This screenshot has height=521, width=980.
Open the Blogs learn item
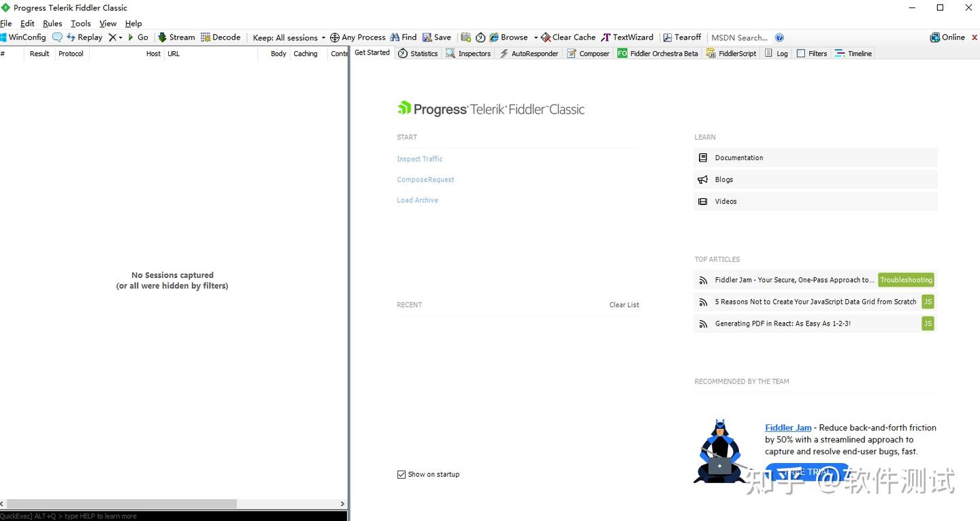(815, 179)
